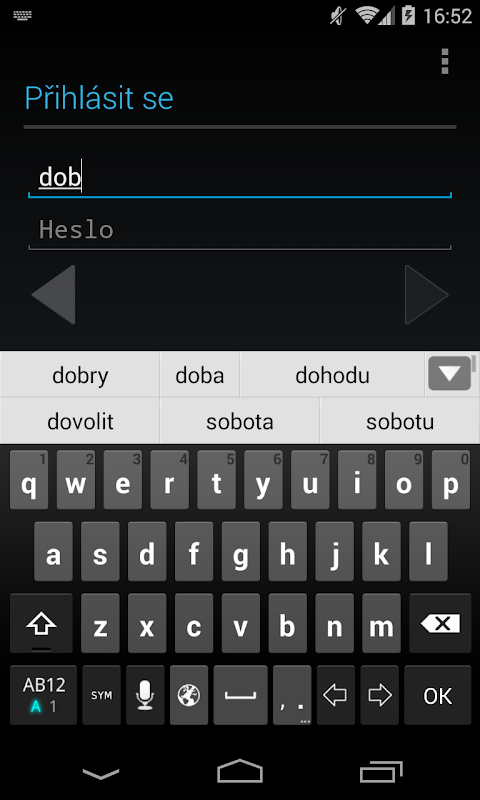The height and width of the screenshot is (800, 480).
Task: Focus the Heslo password field
Action: [240, 230]
